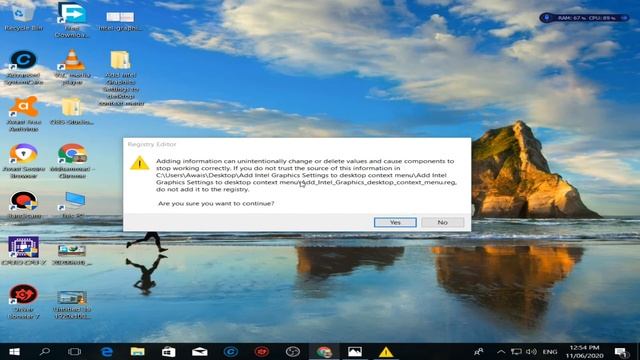
Task: Select the Untitled image thumbnail on desktop
Action: click(72, 304)
